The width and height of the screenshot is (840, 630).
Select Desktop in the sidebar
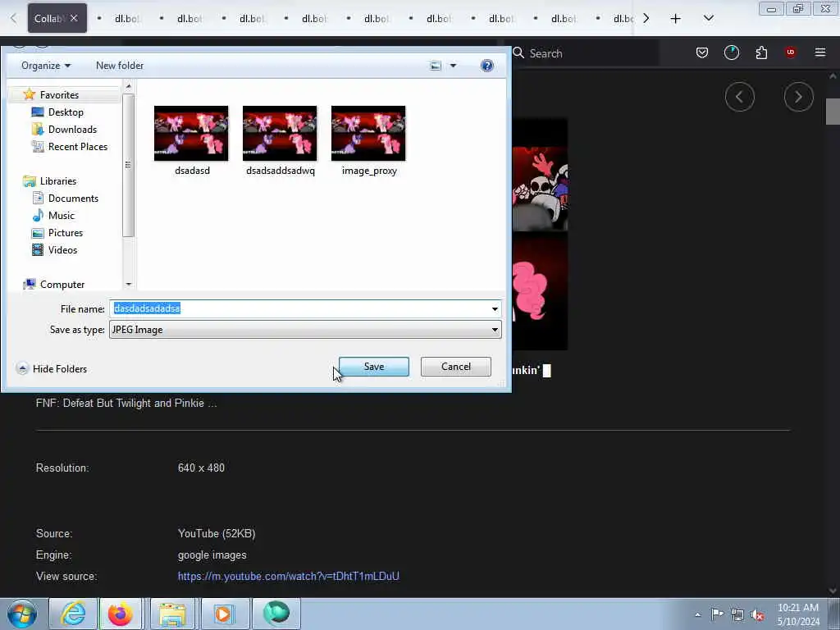(x=66, y=112)
